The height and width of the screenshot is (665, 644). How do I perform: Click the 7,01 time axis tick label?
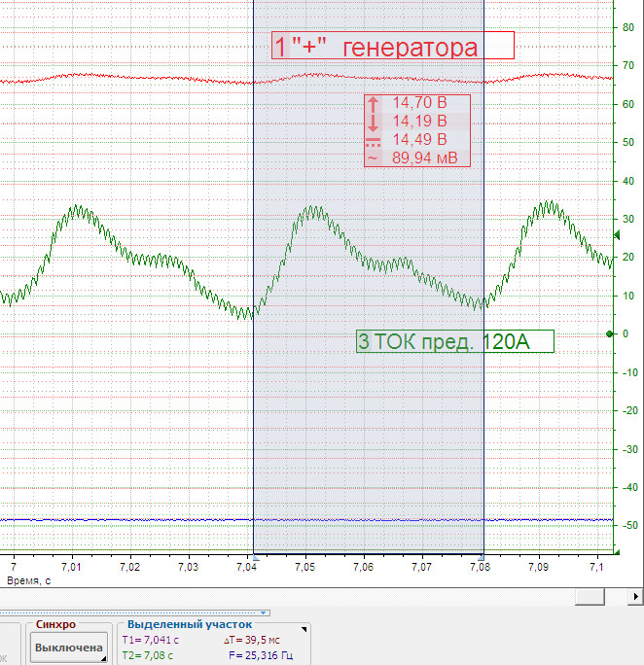click(x=71, y=567)
